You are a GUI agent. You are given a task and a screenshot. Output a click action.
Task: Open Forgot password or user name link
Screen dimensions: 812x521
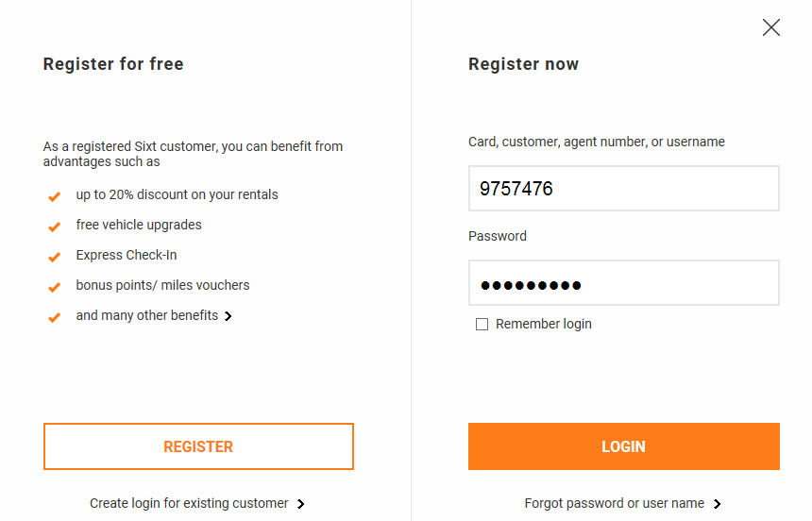(615, 503)
